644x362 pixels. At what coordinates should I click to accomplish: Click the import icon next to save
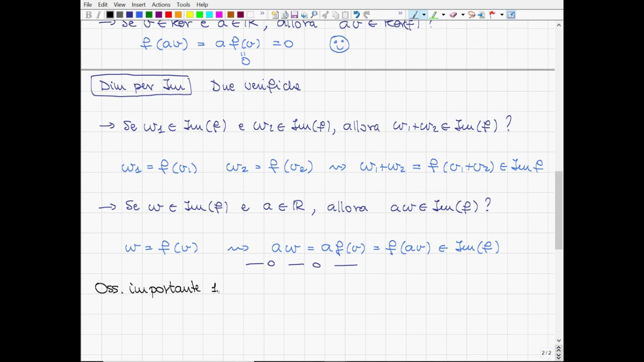click(x=304, y=15)
